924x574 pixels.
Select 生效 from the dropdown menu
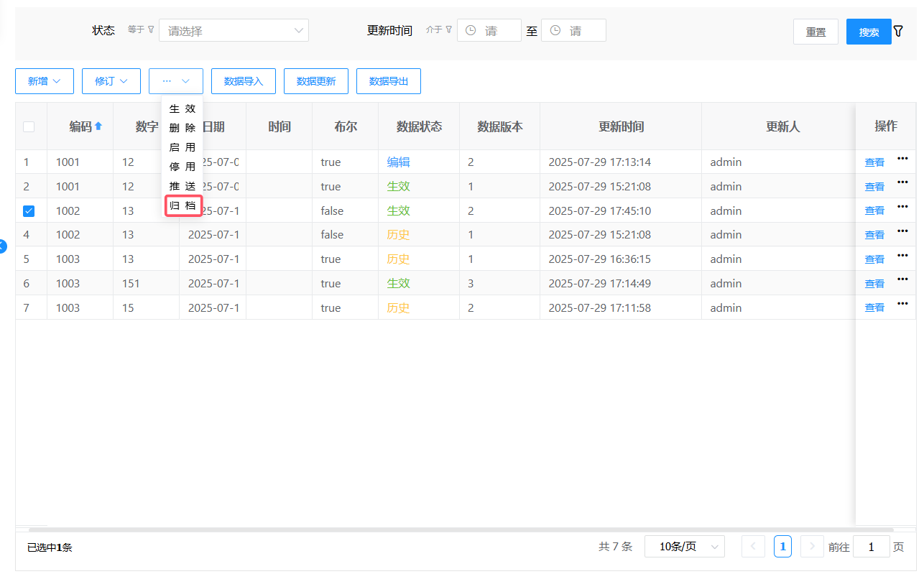click(183, 109)
